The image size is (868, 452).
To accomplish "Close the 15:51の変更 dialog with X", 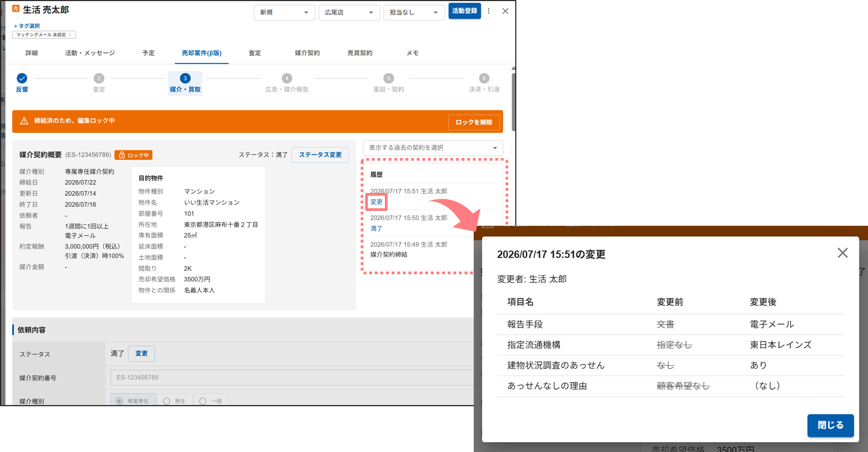I will pos(842,253).
